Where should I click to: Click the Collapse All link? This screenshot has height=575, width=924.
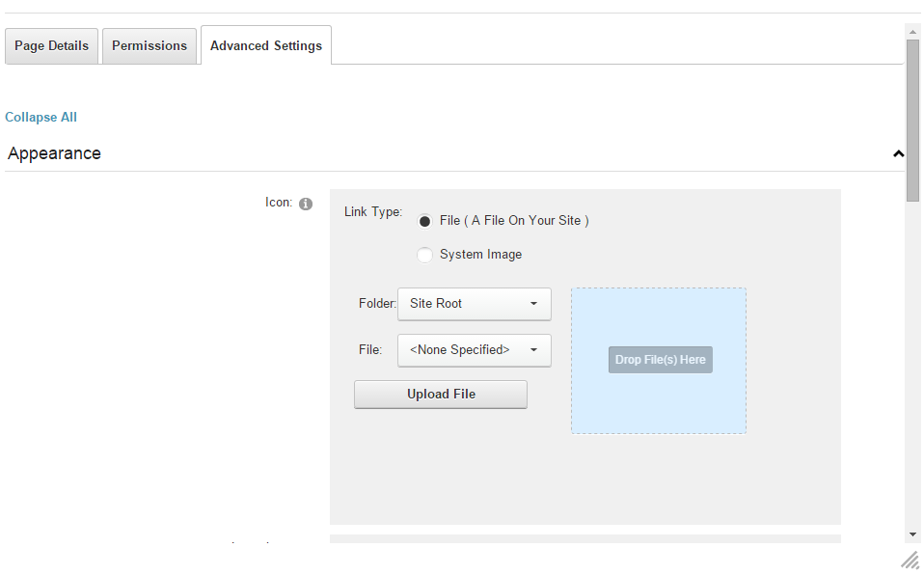pos(41,117)
